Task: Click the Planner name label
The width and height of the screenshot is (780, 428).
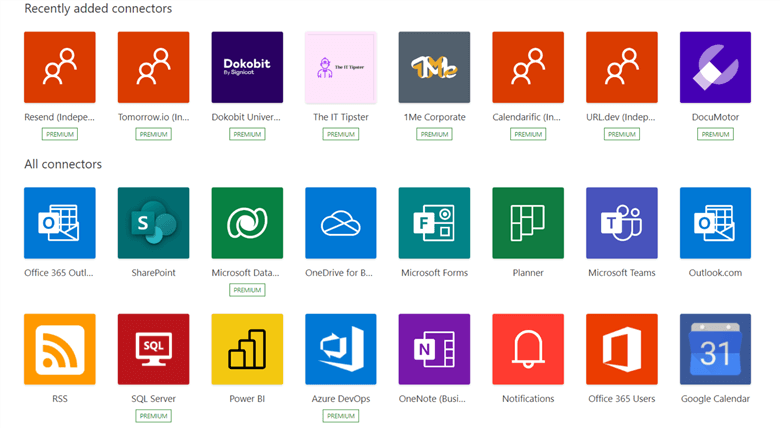Action: pos(528,273)
